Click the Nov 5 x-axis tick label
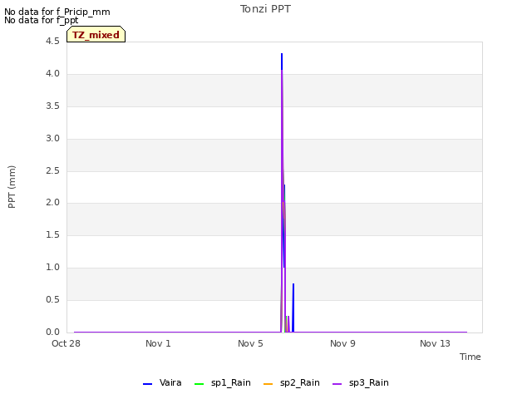The image size is (532, 399). (x=250, y=343)
